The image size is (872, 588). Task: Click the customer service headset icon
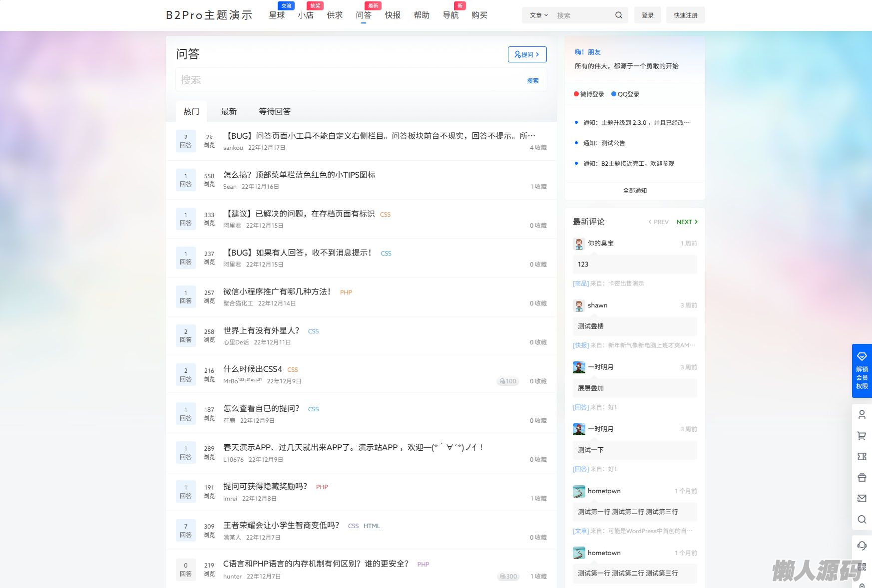pyautogui.click(x=862, y=546)
